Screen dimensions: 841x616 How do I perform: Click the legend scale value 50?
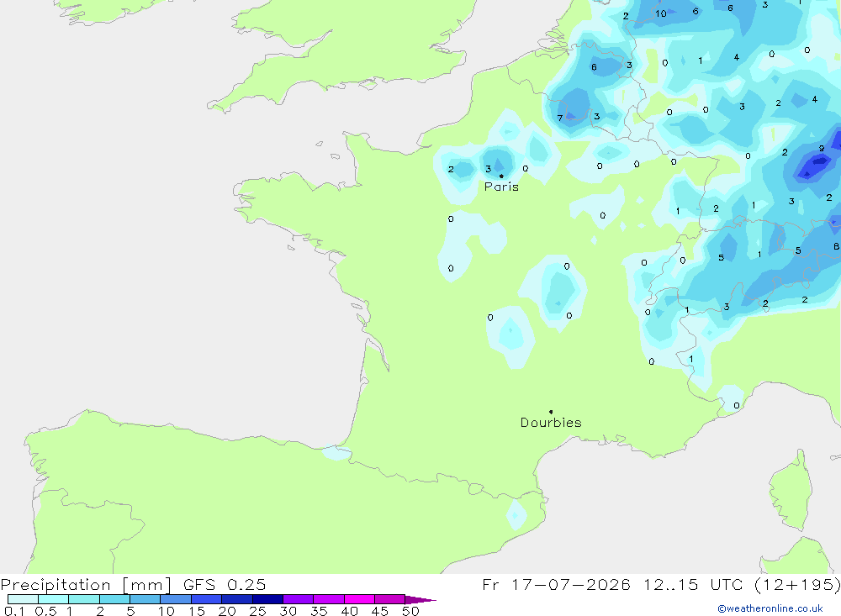[x=410, y=611]
